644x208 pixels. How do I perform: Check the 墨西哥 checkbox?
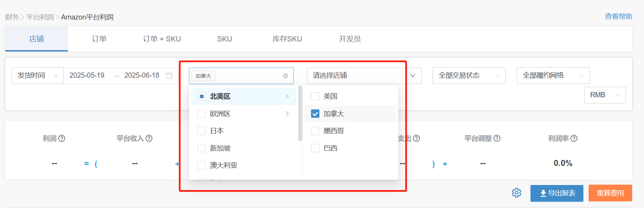point(315,131)
